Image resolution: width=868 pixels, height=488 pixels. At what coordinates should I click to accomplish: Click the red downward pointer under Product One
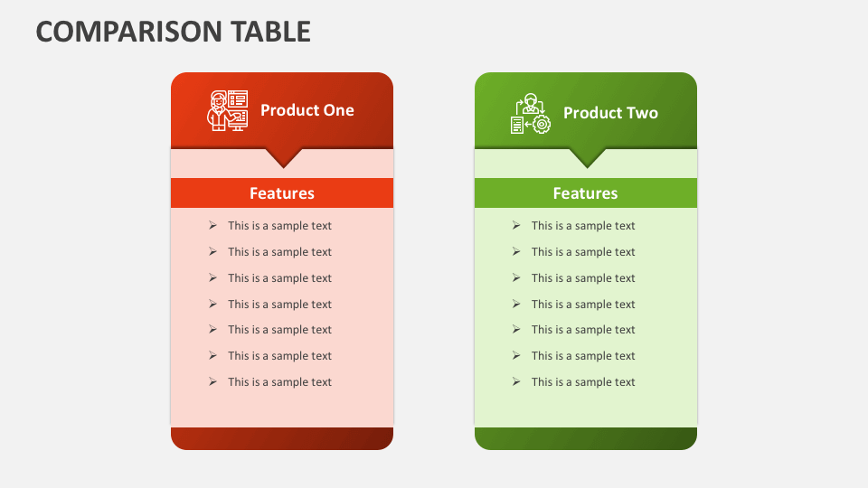click(283, 157)
